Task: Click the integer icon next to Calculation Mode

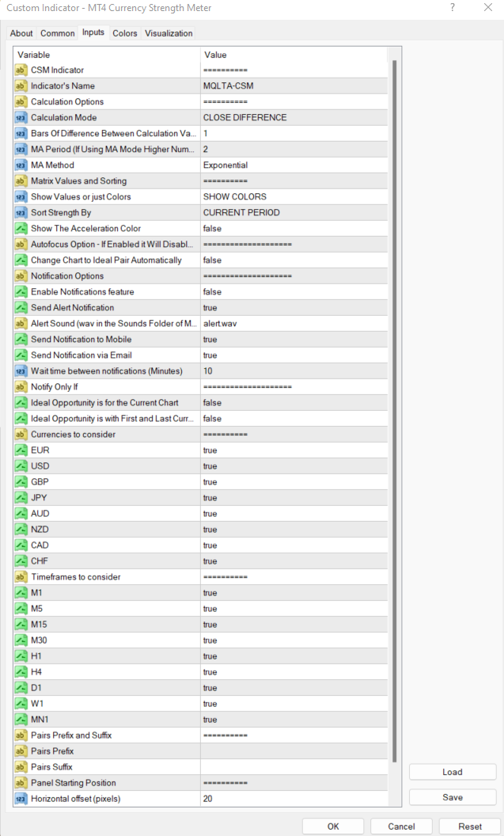Action: (x=21, y=118)
